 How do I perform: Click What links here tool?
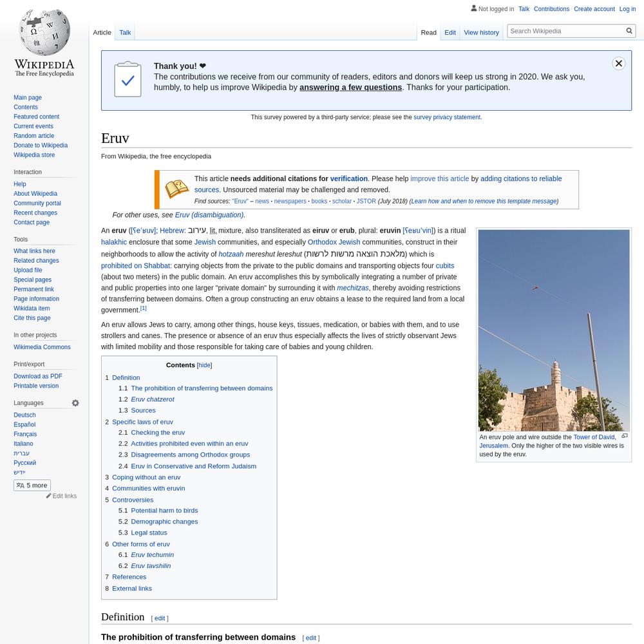point(34,251)
